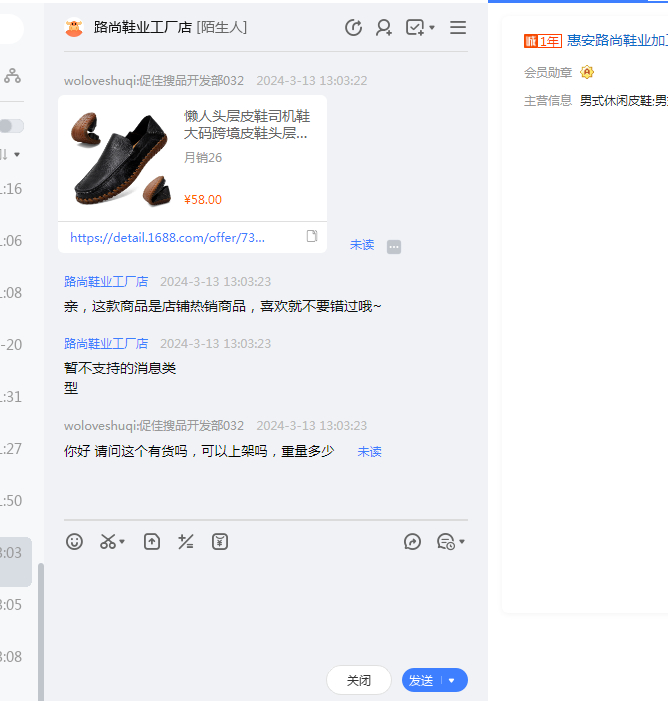
Task: Copy link with the document icon
Action: coord(312,236)
